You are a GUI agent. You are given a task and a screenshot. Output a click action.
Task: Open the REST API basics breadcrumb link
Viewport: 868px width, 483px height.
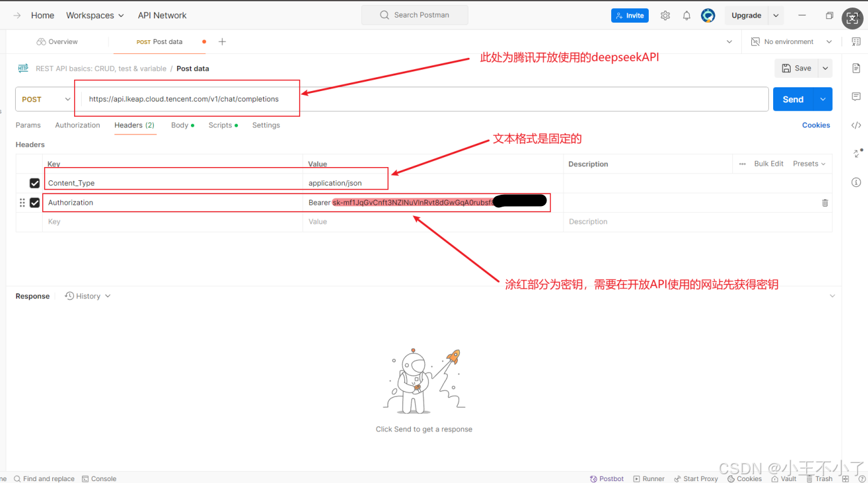pyautogui.click(x=101, y=68)
